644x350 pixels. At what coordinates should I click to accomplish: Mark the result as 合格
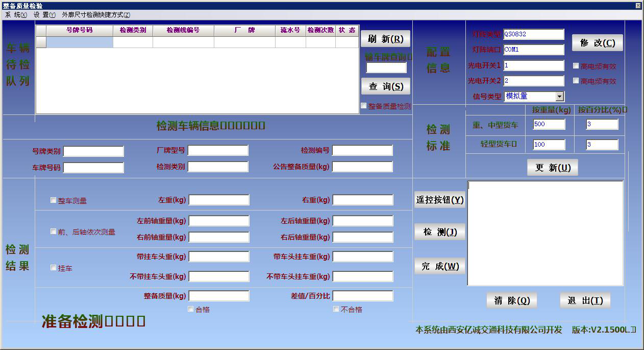(x=190, y=309)
